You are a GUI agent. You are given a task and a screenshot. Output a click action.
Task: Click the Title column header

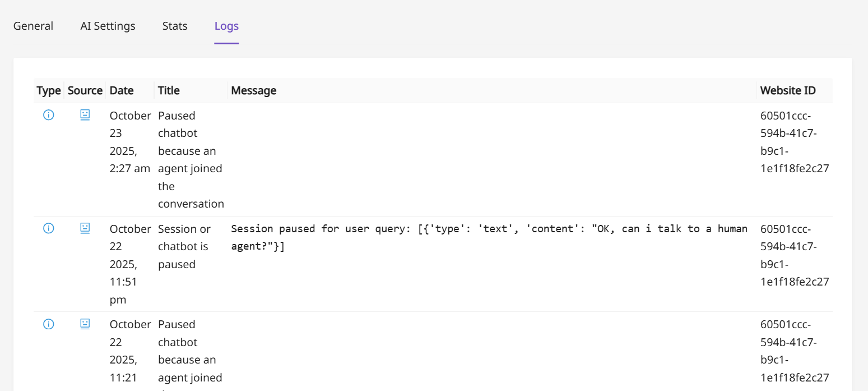pyautogui.click(x=169, y=90)
